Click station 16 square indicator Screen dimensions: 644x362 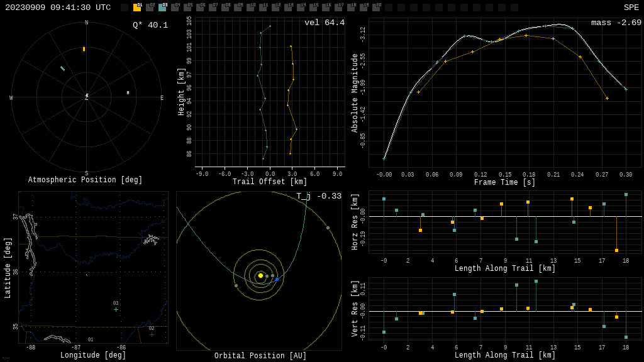(x=326, y=7)
